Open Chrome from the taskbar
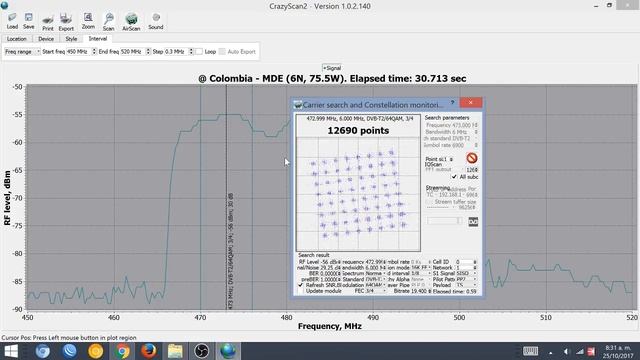 [122, 351]
